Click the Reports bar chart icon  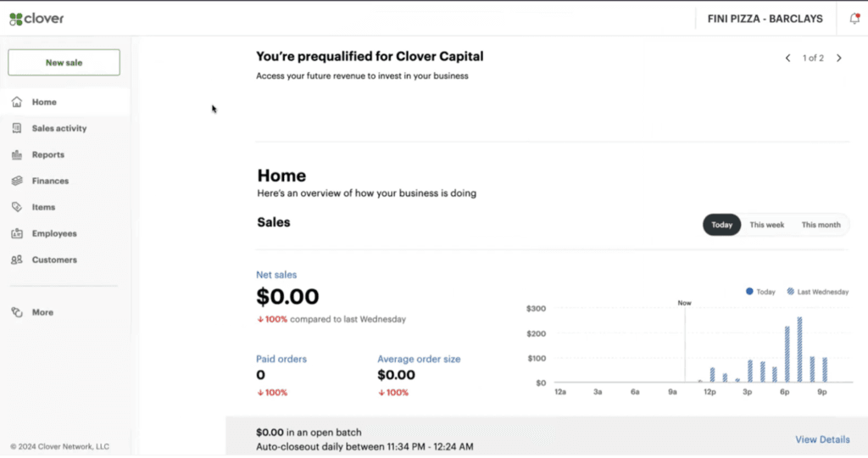pyautogui.click(x=16, y=155)
